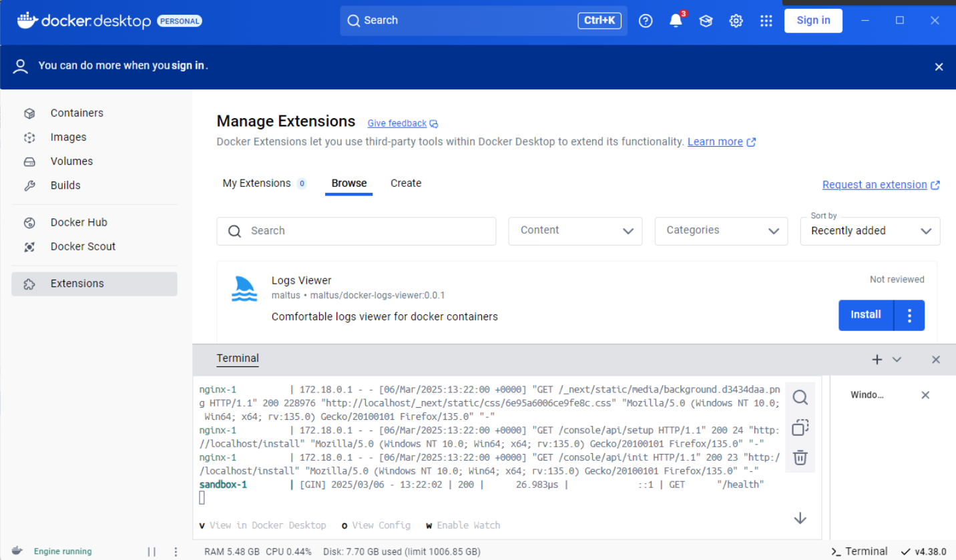Open Logs Viewer three-dot options menu
The image size is (956, 560).
point(909,315)
